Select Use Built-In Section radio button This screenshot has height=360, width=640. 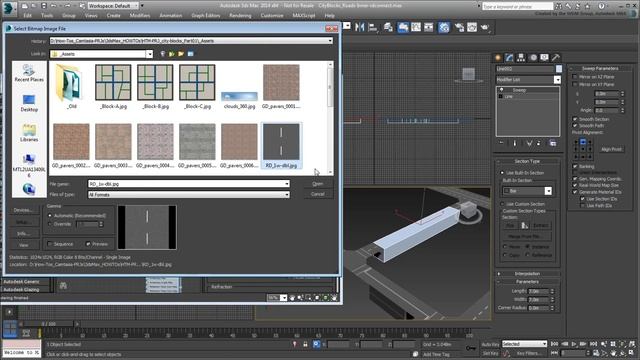pyautogui.click(x=502, y=173)
